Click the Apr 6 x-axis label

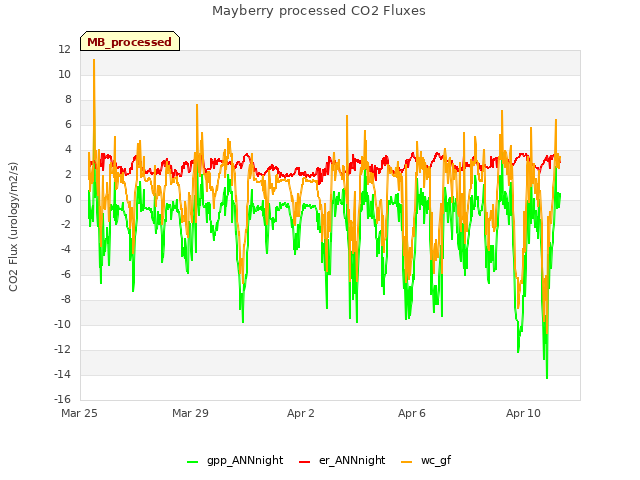click(412, 413)
